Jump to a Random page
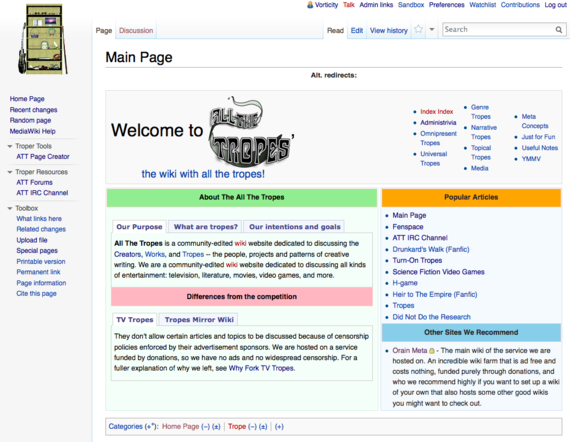This screenshot has width=570, height=442. 30,120
